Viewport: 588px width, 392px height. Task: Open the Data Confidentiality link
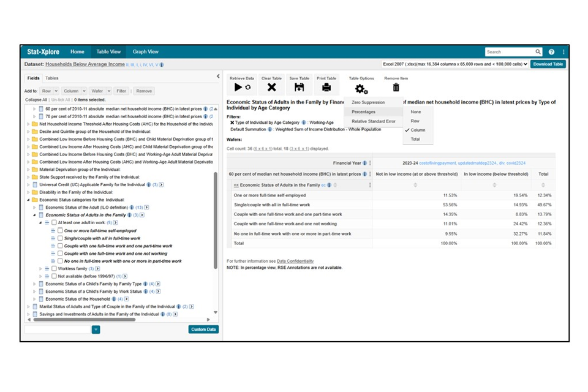coord(296,262)
